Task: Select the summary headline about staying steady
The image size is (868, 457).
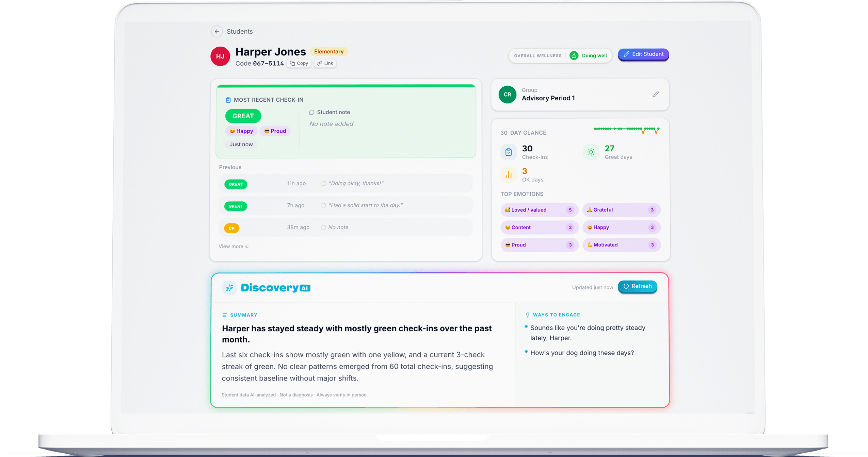Action: [x=356, y=334]
